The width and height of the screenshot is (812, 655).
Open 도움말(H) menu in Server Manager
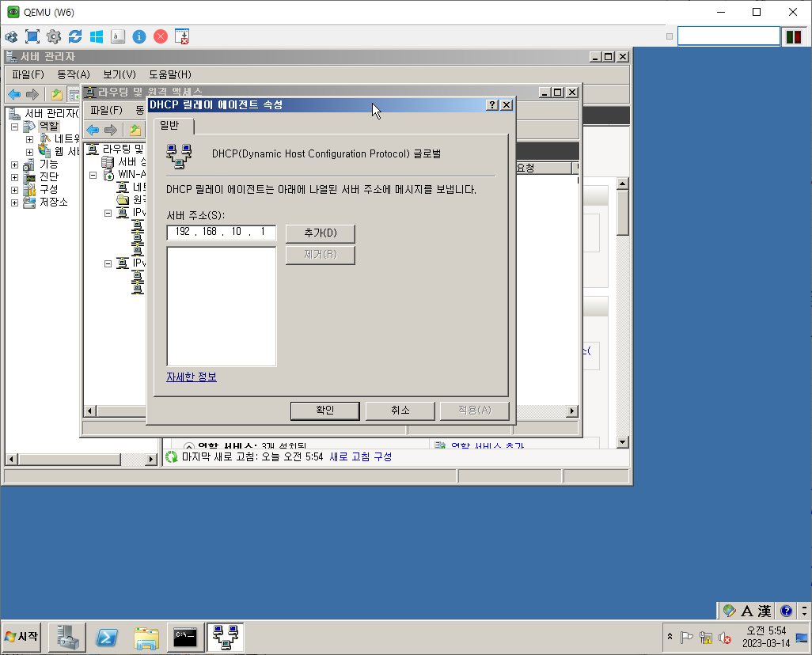coord(170,74)
